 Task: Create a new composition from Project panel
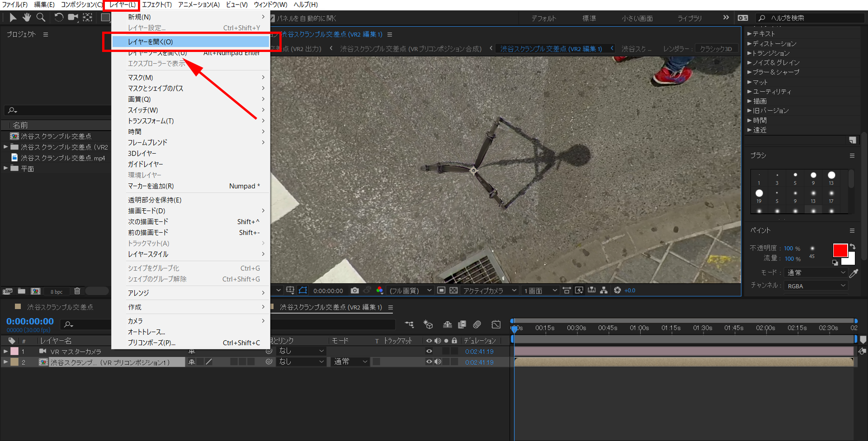(x=35, y=291)
